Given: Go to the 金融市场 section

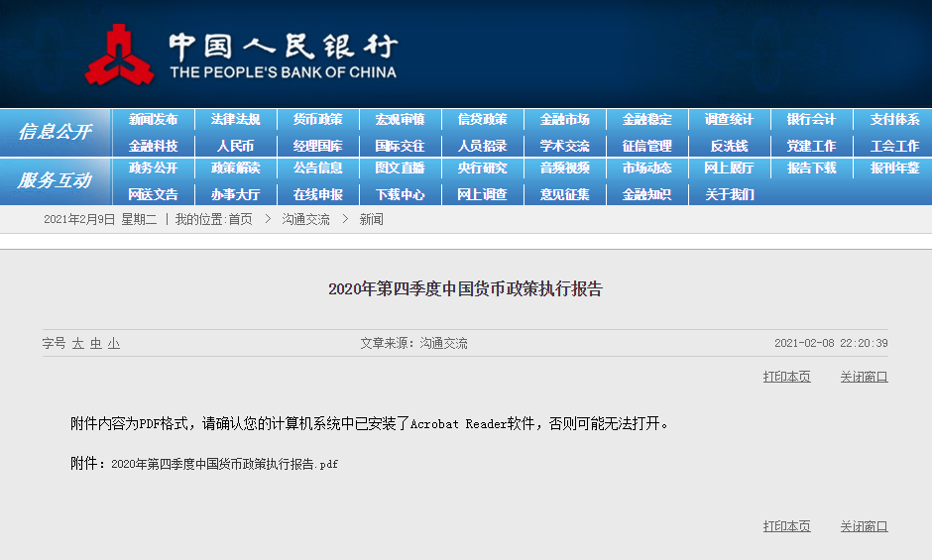Looking at the screenshot, I should click(x=564, y=119).
